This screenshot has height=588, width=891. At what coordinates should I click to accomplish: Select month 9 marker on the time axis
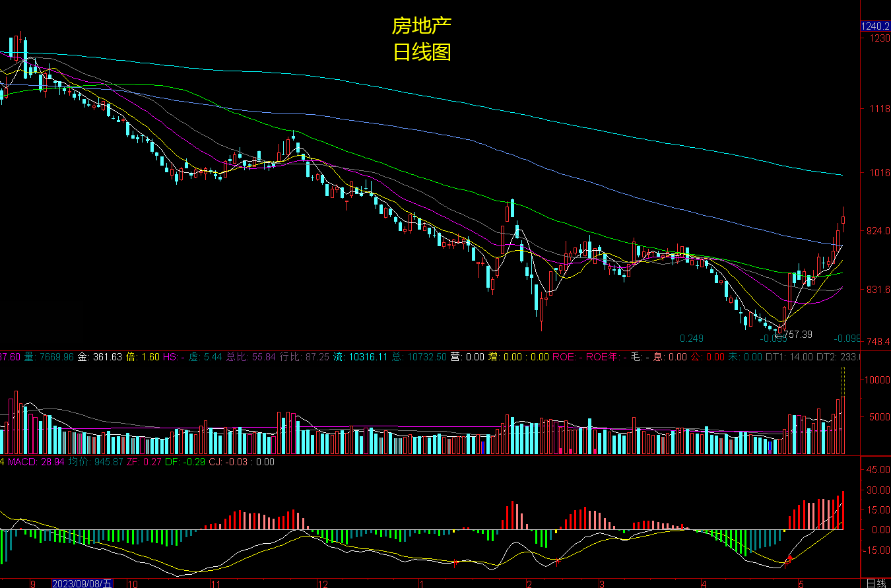(33, 584)
